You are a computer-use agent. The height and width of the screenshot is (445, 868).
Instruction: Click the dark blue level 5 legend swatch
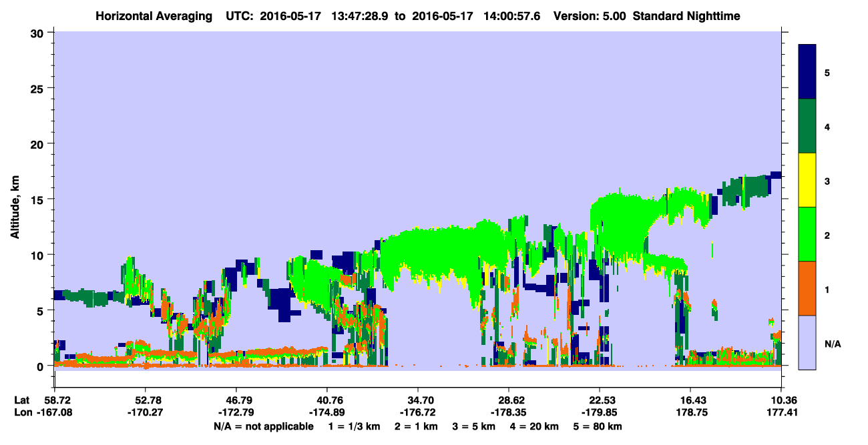pos(807,72)
